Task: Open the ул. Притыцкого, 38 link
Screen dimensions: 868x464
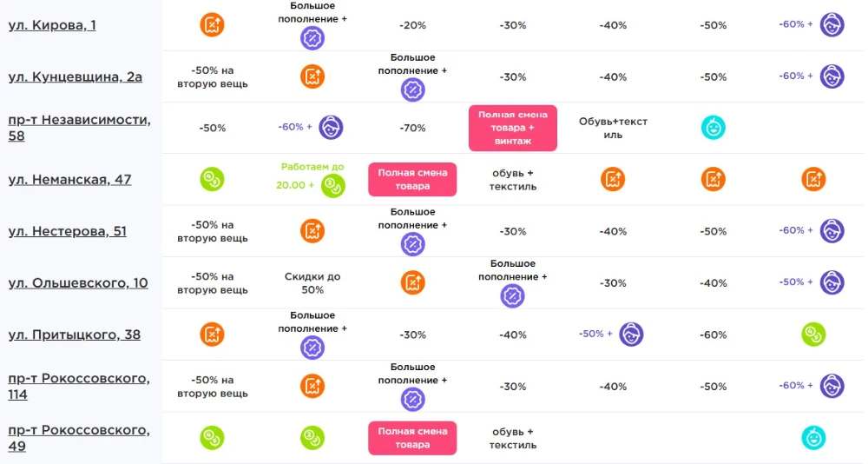Action: pos(74,335)
